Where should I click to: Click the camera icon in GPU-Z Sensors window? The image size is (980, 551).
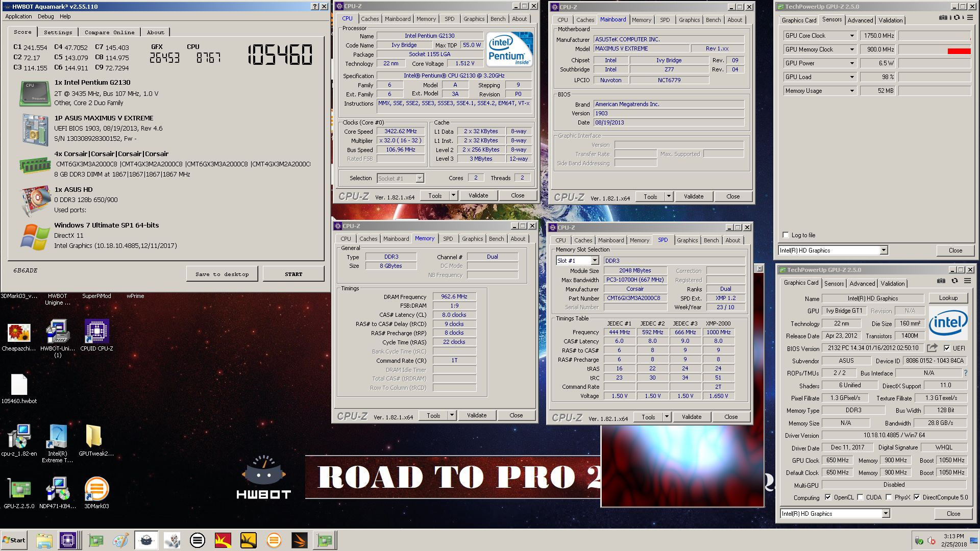pos(943,17)
